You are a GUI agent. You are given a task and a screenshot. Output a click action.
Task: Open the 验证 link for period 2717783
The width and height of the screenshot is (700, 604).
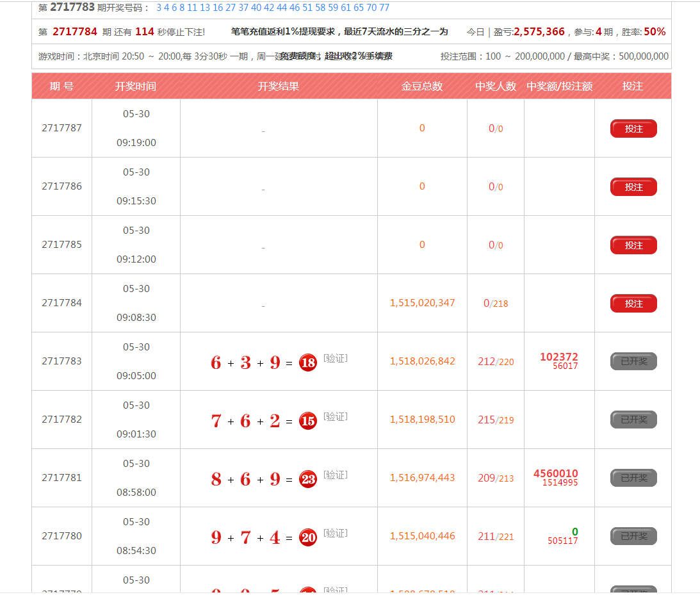pos(335,359)
